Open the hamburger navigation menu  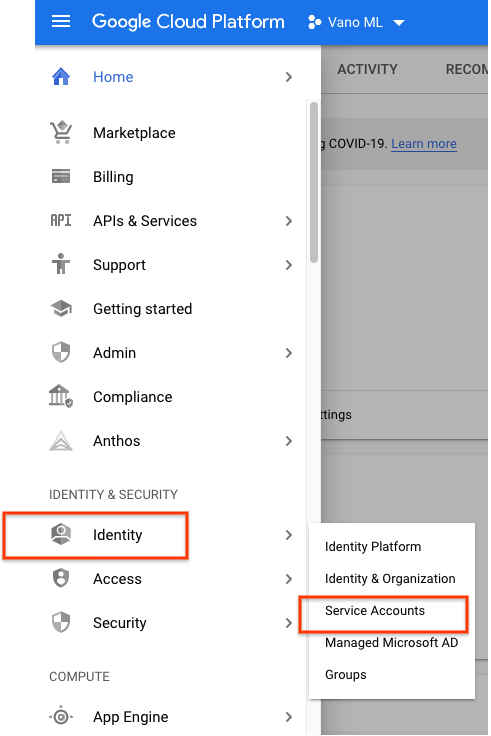[x=61, y=22]
